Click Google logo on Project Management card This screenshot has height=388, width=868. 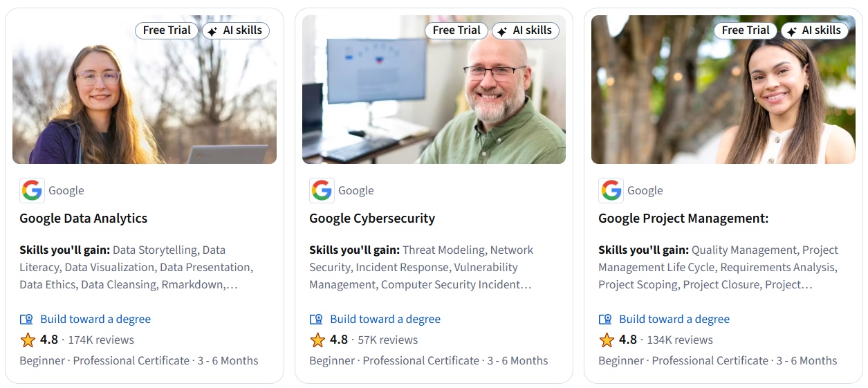click(x=611, y=190)
